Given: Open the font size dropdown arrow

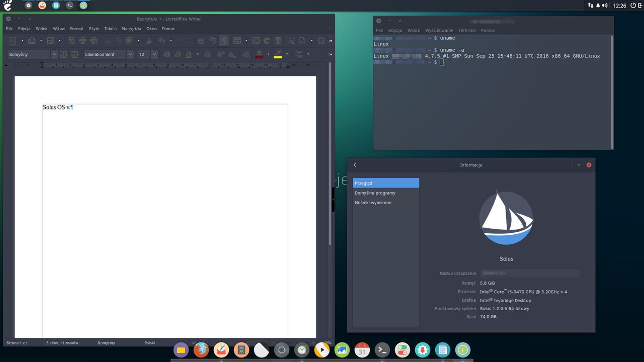Looking at the screenshot, I should tap(154, 54).
